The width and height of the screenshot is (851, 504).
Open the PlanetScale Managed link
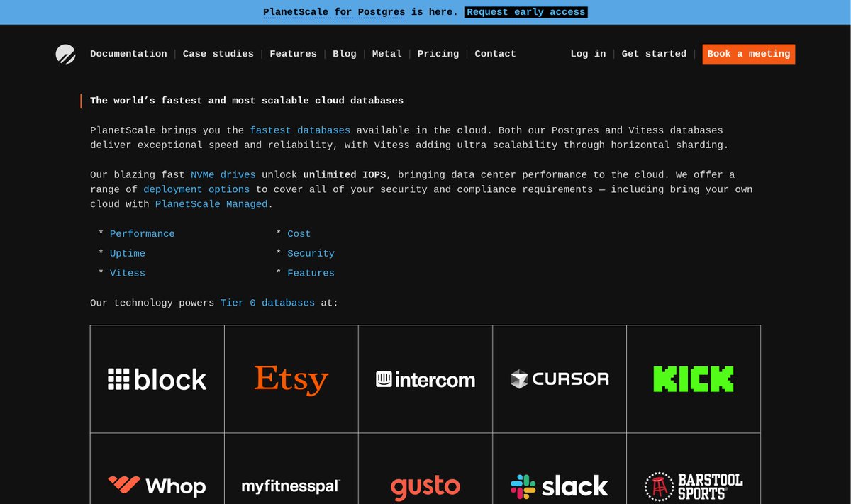pos(211,204)
